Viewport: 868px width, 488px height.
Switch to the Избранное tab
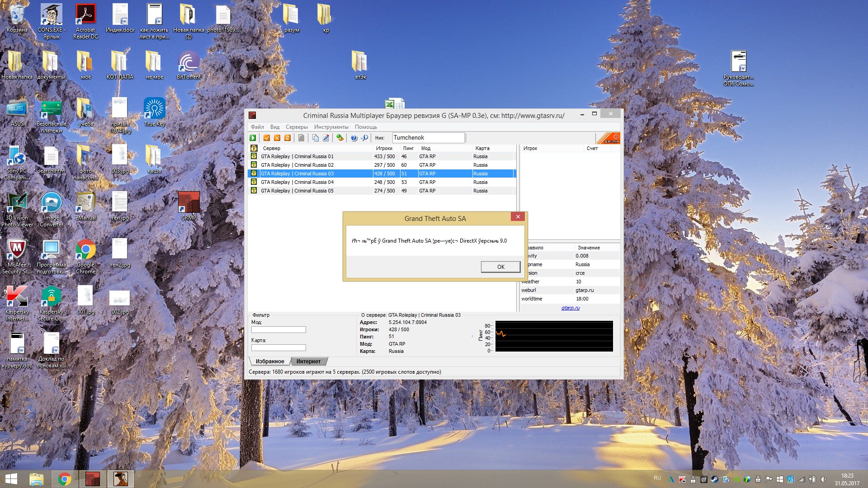(x=270, y=361)
